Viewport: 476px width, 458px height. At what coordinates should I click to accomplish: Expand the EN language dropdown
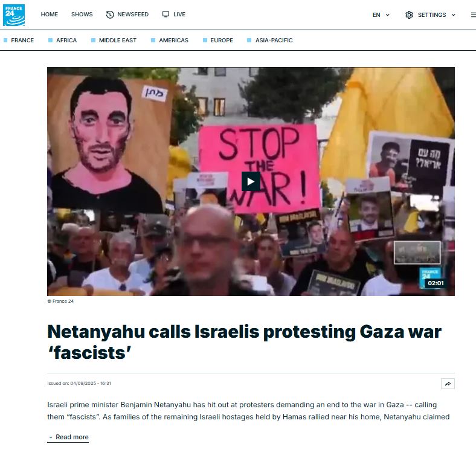pyautogui.click(x=381, y=15)
